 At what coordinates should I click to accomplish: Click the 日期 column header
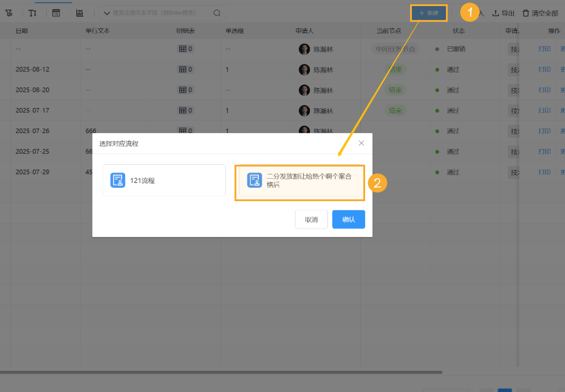(22, 30)
